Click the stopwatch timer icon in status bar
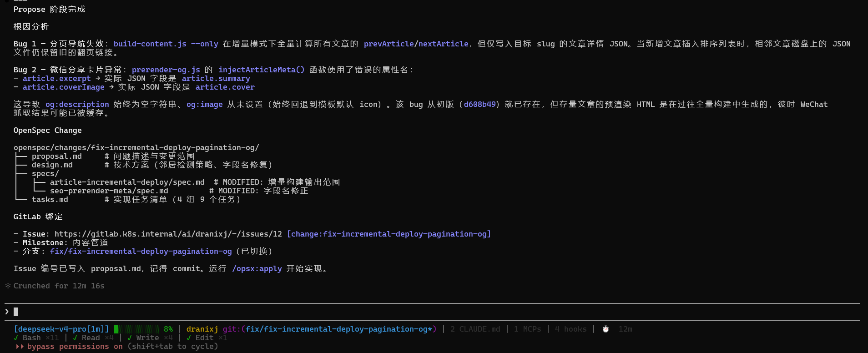Image resolution: width=868 pixels, height=353 pixels. (606, 329)
